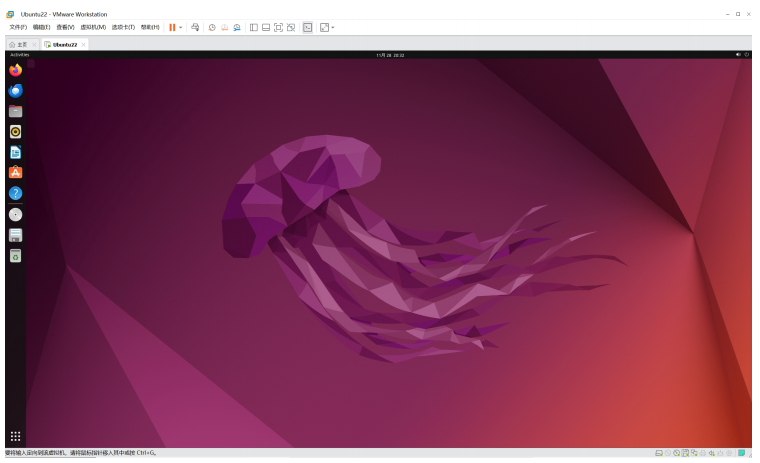Open the clock and calendar in the top bar
760x463 pixels.
click(x=390, y=55)
